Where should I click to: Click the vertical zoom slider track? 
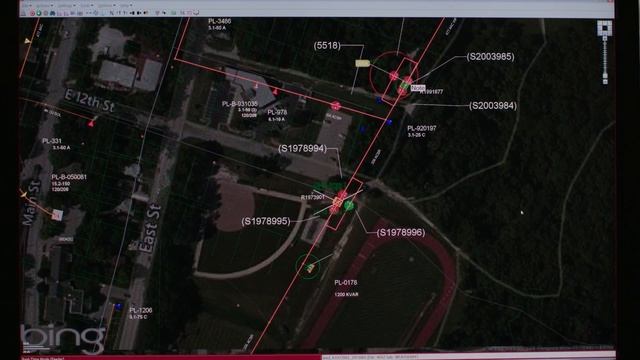click(x=605, y=57)
